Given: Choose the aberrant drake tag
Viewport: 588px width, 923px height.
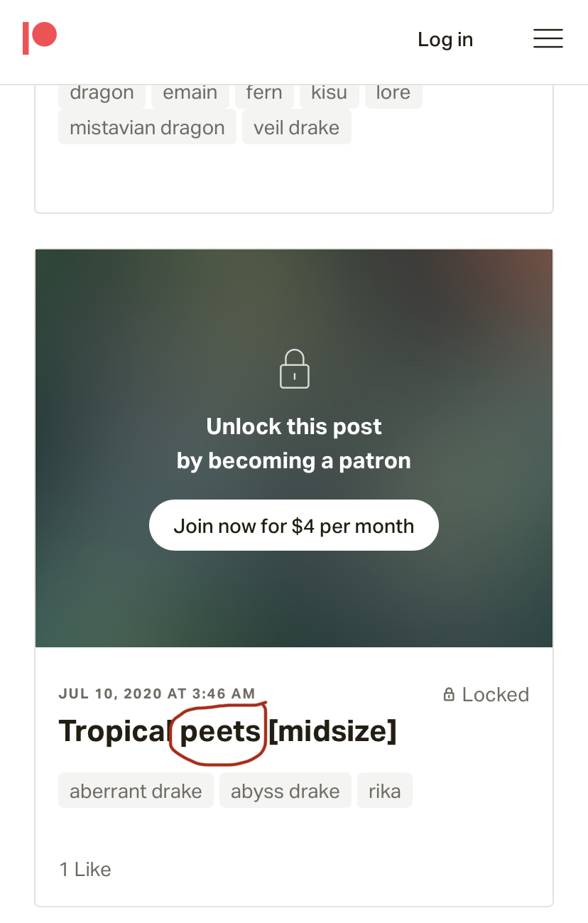Looking at the screenshot, I should click(136, 791).
